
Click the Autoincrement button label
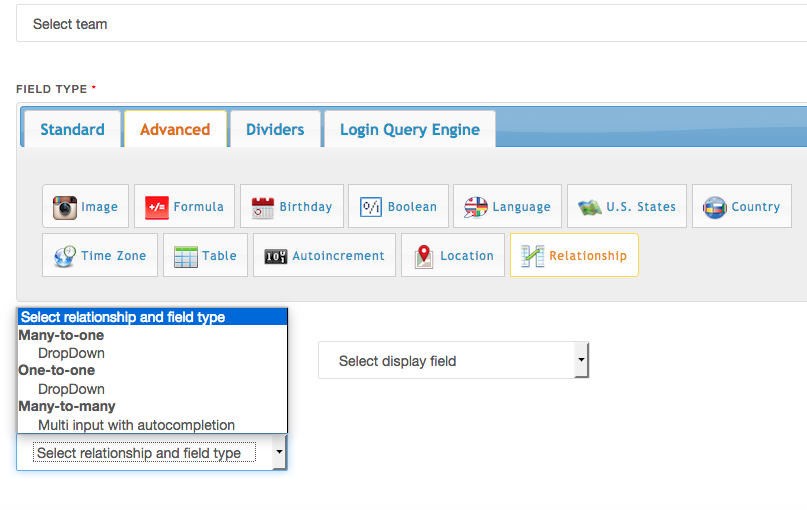click(339, 256)
